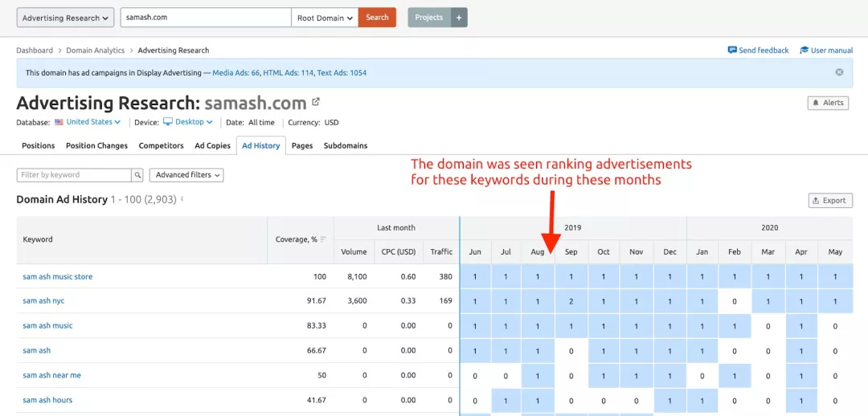Open the Text Ads: 1054 link
The image size is (868, 416).
pyautogui.click(x=342, y=72)
